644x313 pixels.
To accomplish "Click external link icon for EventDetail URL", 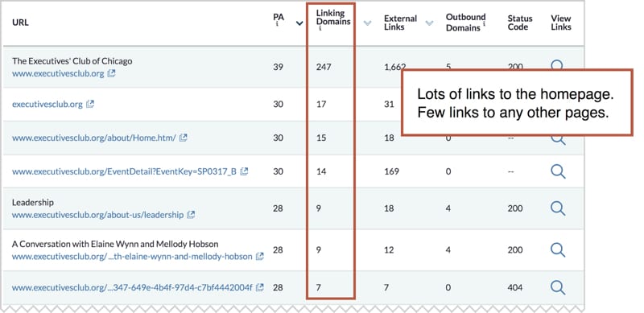I will coord(244,171).
